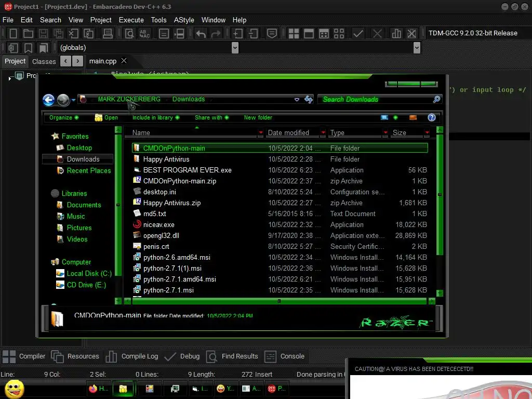Screen dimensions: 532x399
Task: Click the Search Downloads input field
Action: [375, 99]
